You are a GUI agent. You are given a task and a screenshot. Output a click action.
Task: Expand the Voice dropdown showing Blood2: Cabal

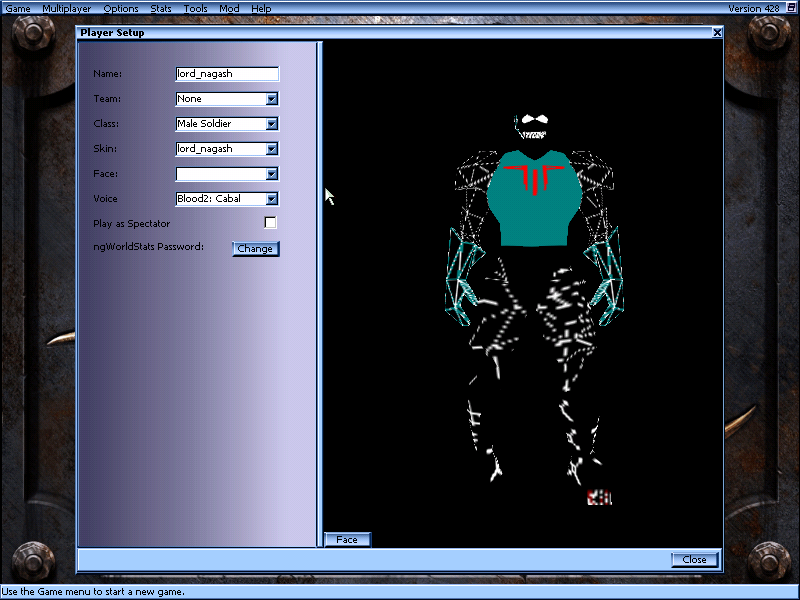point(271,198)
